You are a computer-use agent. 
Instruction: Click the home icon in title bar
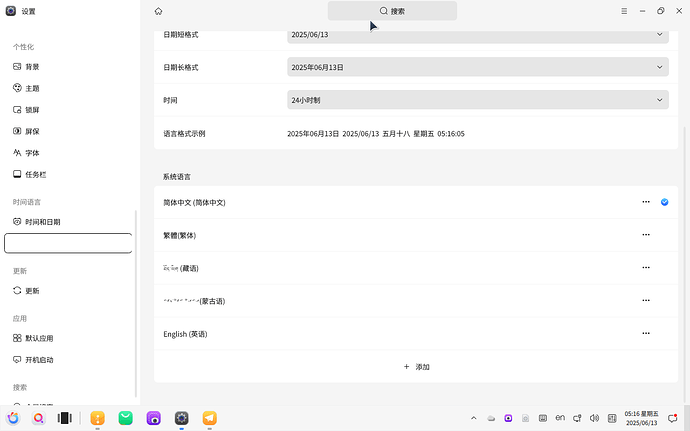158,11
